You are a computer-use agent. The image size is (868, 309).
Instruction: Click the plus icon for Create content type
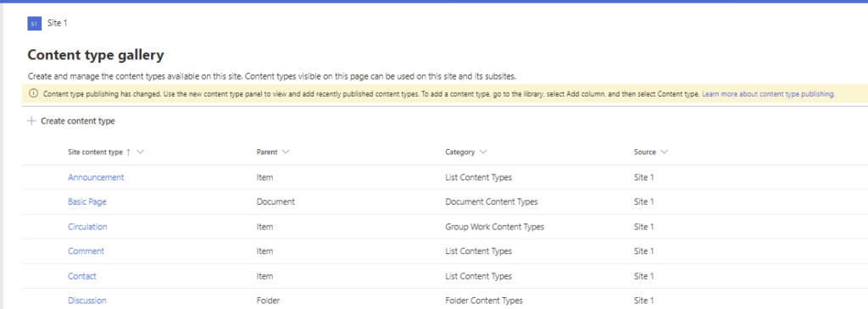pos(31,120)
